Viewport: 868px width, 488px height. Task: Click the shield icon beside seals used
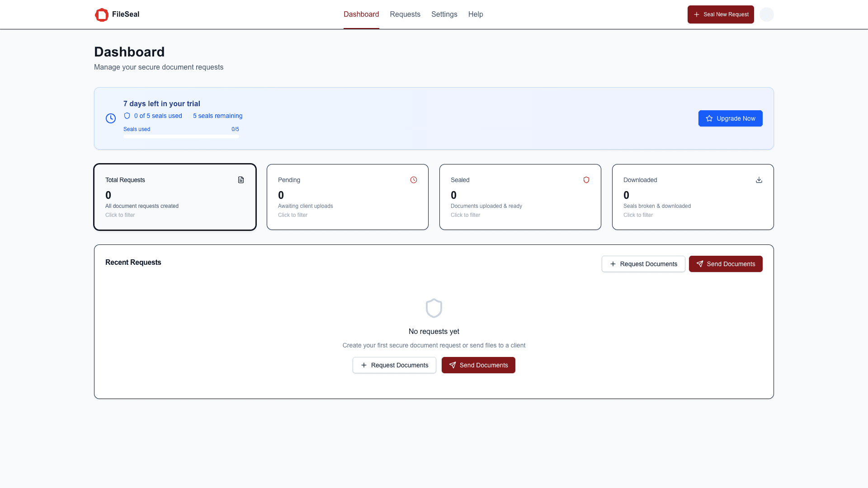(127, 116)
